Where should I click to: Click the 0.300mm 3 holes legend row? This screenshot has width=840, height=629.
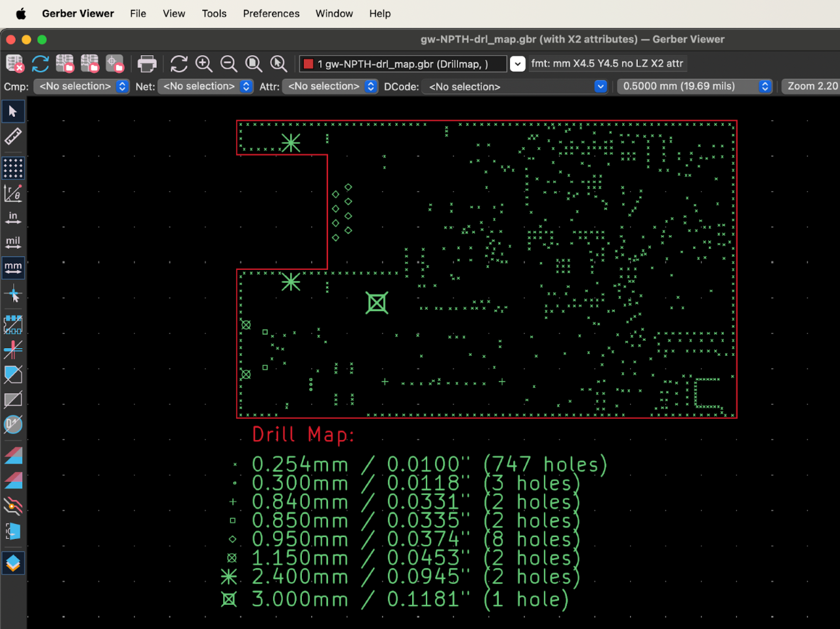pyautogui.click(x=407, y=483)
